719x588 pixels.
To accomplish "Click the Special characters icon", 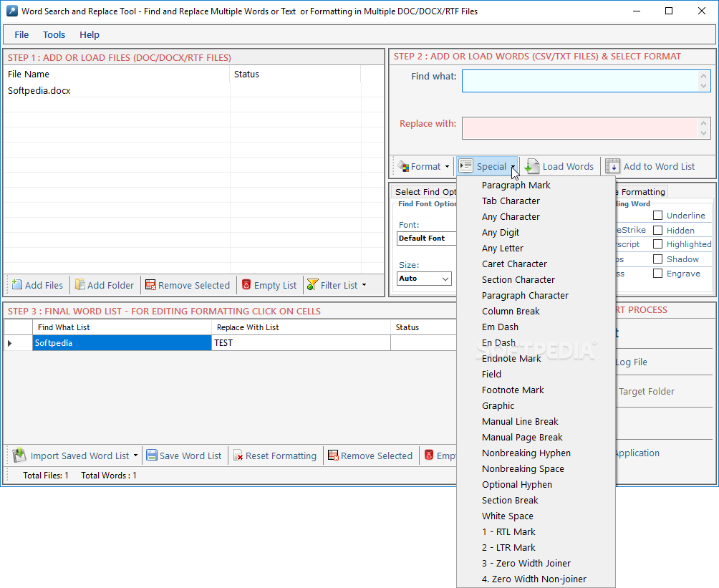I will (466, 166).
